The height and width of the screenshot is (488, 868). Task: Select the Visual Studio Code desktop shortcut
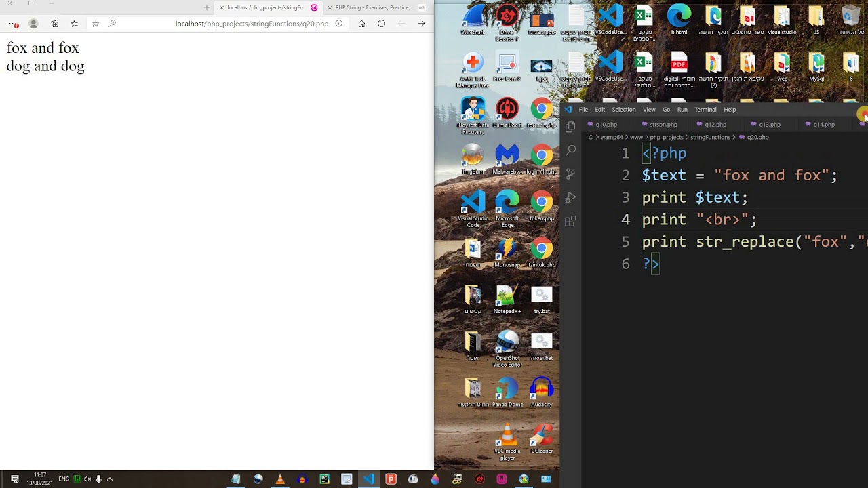(x=473, y=209)
